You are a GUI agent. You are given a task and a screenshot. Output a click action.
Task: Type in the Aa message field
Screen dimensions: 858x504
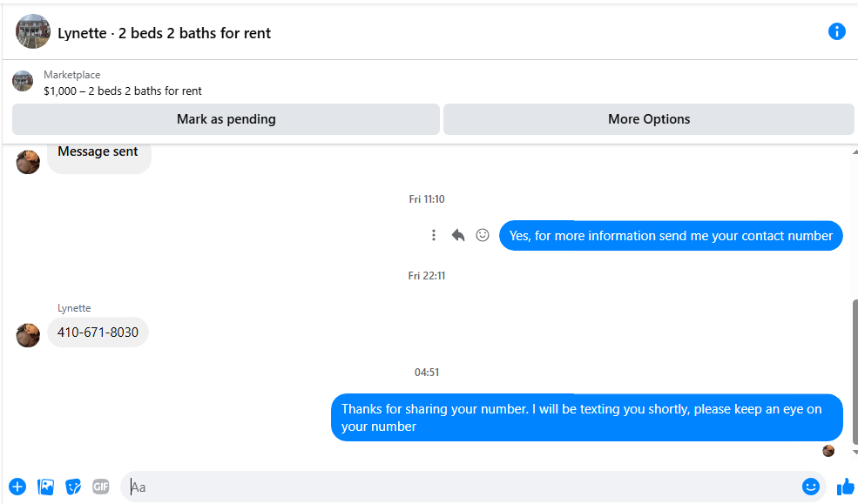[462, 487]
